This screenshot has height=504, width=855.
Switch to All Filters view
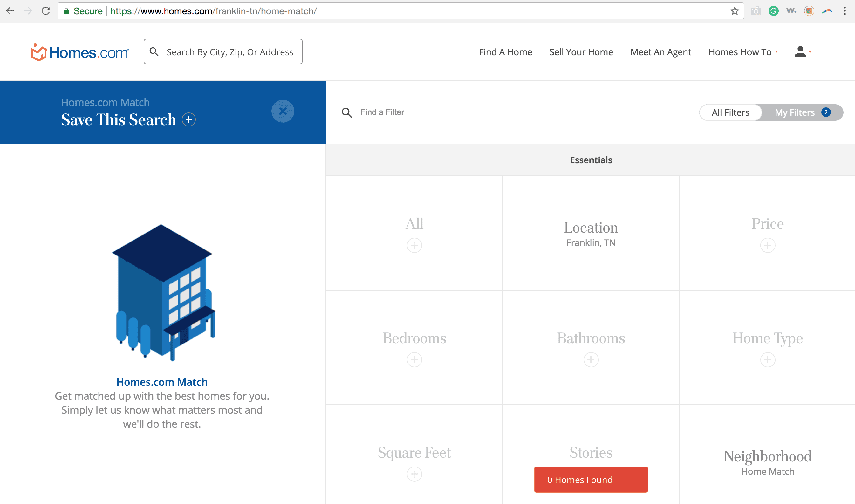[730, 112]
